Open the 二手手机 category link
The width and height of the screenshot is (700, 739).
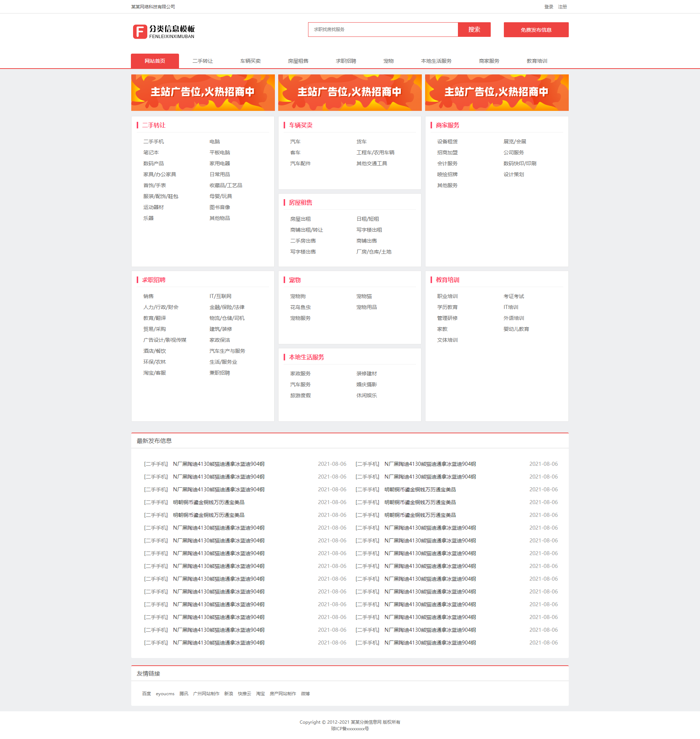[x=153, y=142]
